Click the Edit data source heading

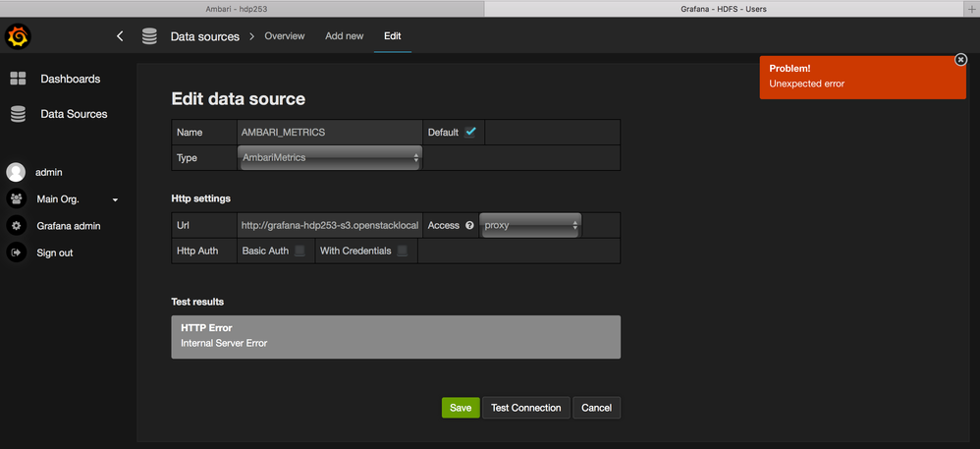tap(238, 99)
